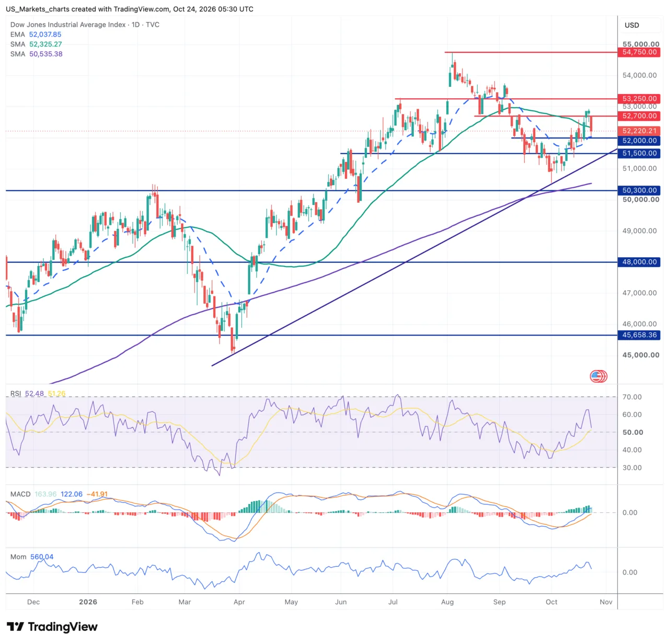Click the Mom indicator legend label
The width and height of the screenshot is (669, 644).
[x=18, y=557]
